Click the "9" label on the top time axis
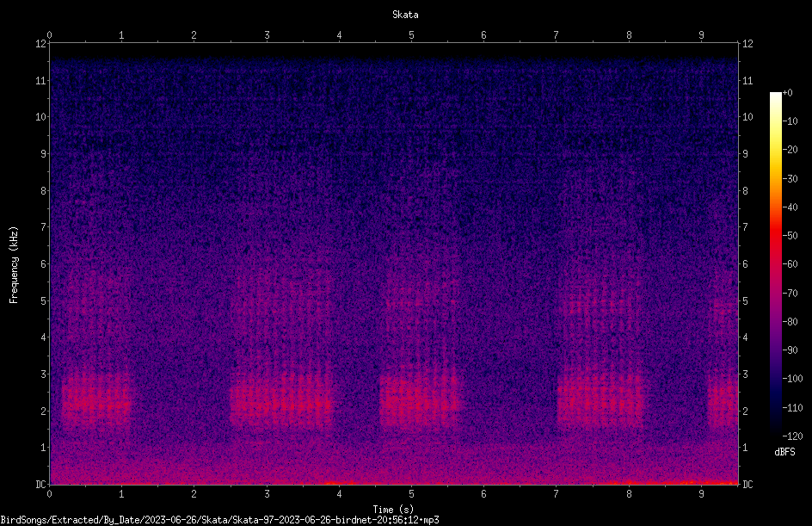Viewport: 812px width, 526px height. (x=701, y=35)
